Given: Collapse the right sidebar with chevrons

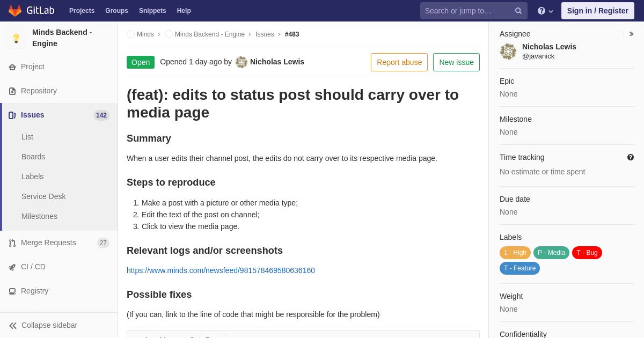Looking at the screenshot, I should click(631, 34).
